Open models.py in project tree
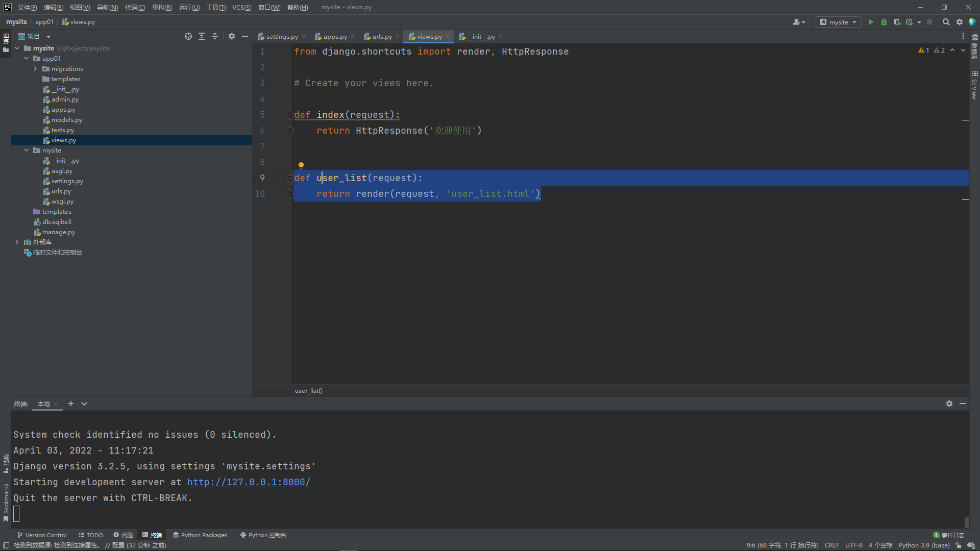 [66, 120]
